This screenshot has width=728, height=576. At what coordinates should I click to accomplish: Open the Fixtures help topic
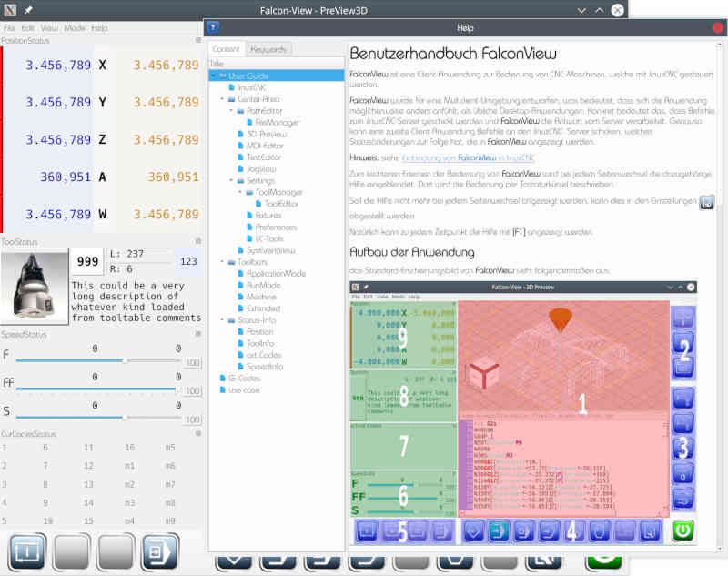click(268, 216)
